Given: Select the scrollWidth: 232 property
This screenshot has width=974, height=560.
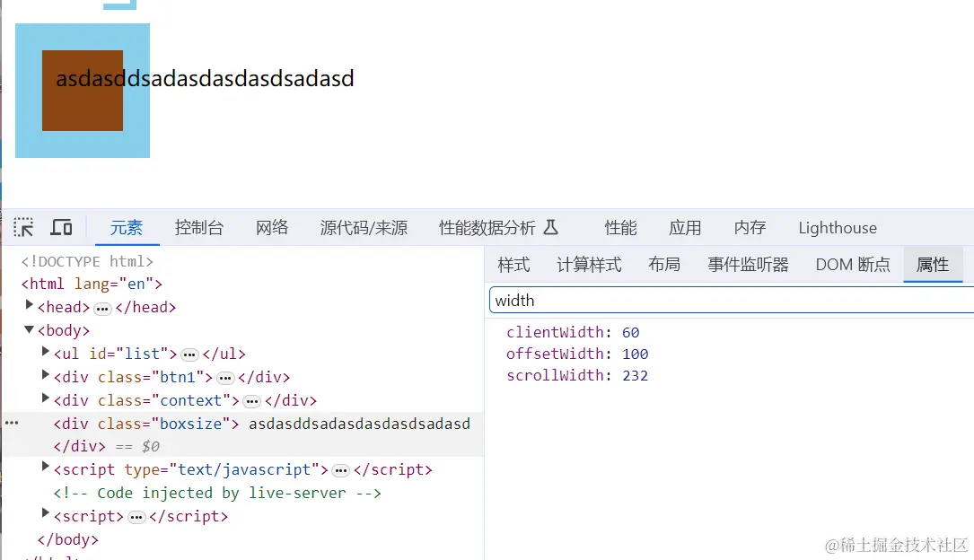Looking at the screenshot, I should coord(577,376).
